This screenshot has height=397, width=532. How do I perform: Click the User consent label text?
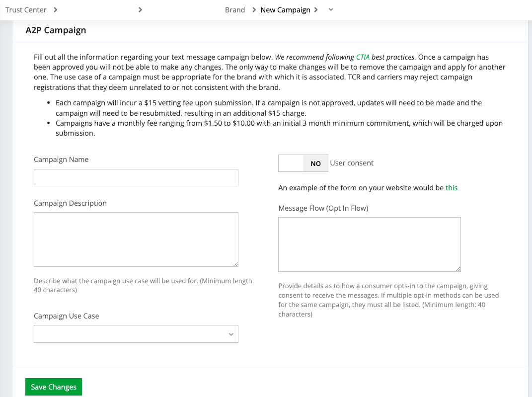click(352, 163)
